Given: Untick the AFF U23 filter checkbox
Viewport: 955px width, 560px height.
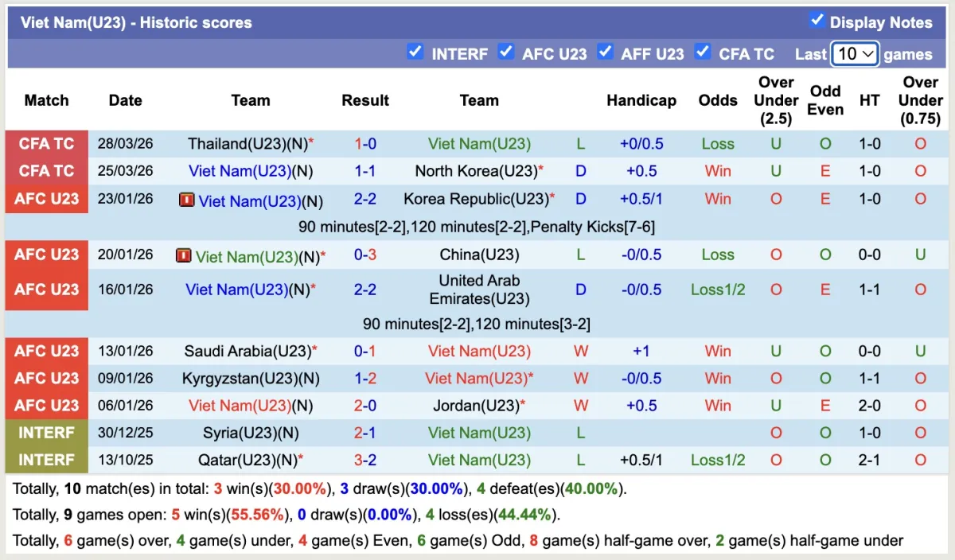Looking at the screenshot, I should pyautogui.click(x=605, y=52).
